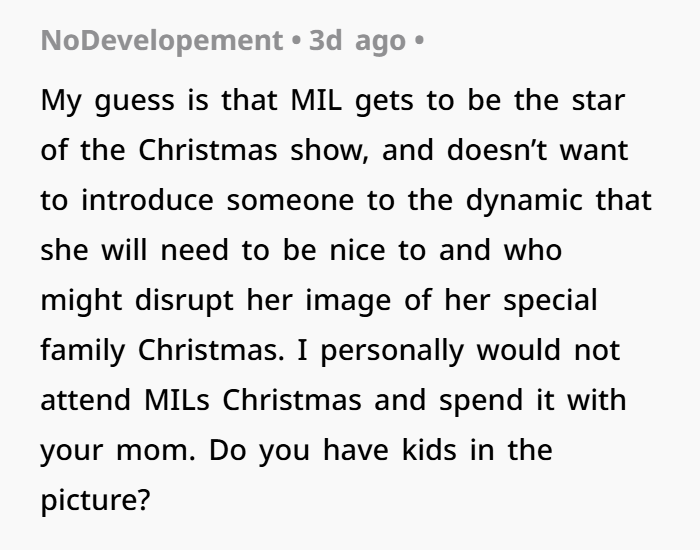Click "family Christmas." in the comment text
700x550 pixels.
(x=162, y=350)
